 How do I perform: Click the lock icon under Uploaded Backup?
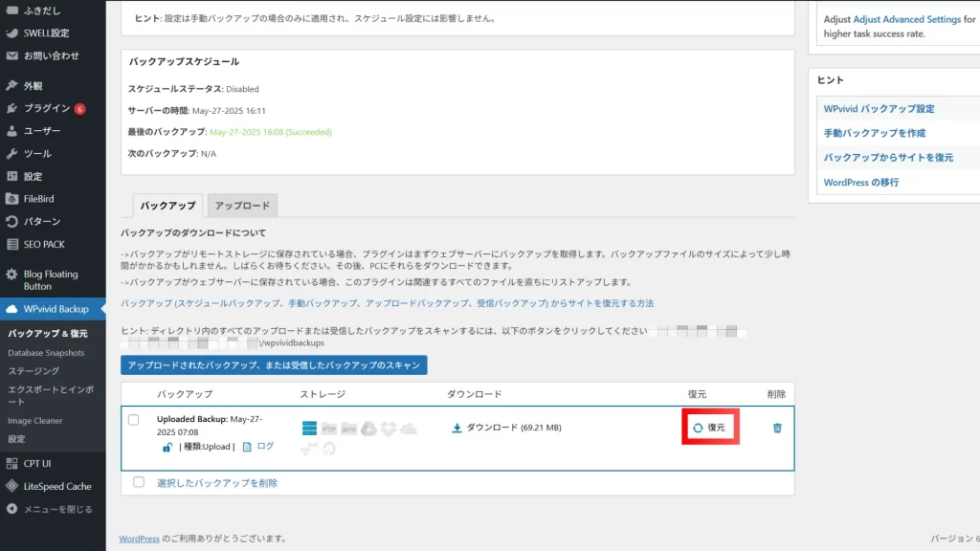(x=167, y=447)
